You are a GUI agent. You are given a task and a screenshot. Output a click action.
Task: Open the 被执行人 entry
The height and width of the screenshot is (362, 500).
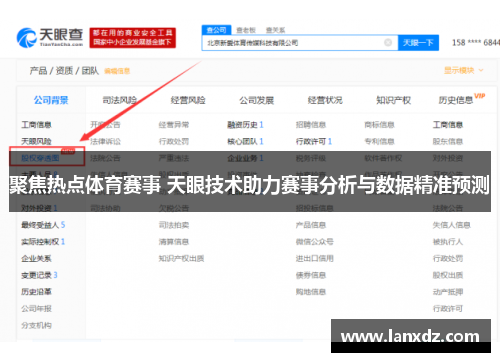pyautogui.click(x=448, y=242)
